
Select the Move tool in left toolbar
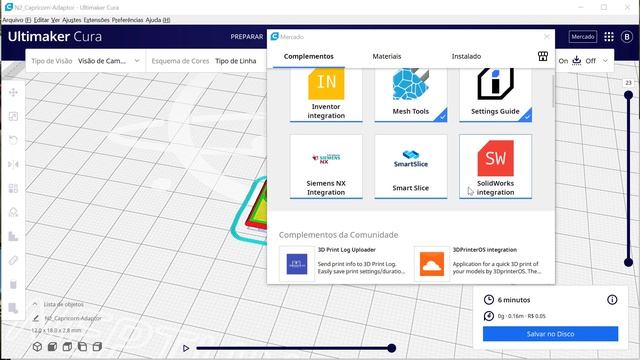[x=13, y=92]
